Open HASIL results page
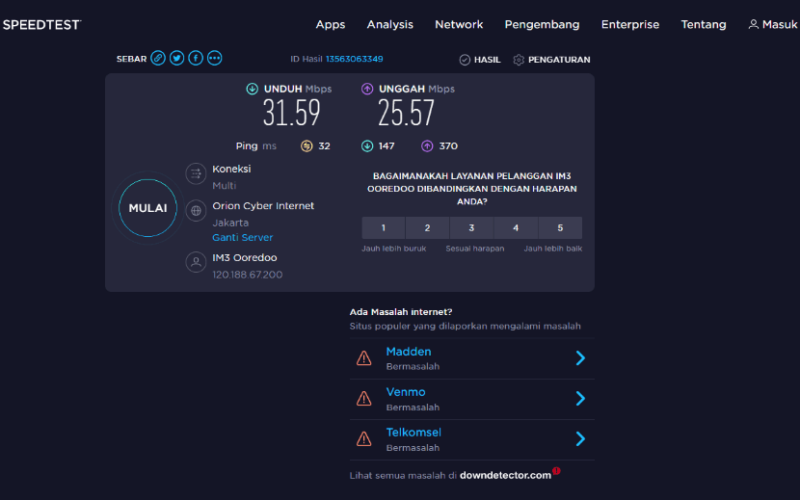This screenshot has width=800, height=500. click(487, 60)
